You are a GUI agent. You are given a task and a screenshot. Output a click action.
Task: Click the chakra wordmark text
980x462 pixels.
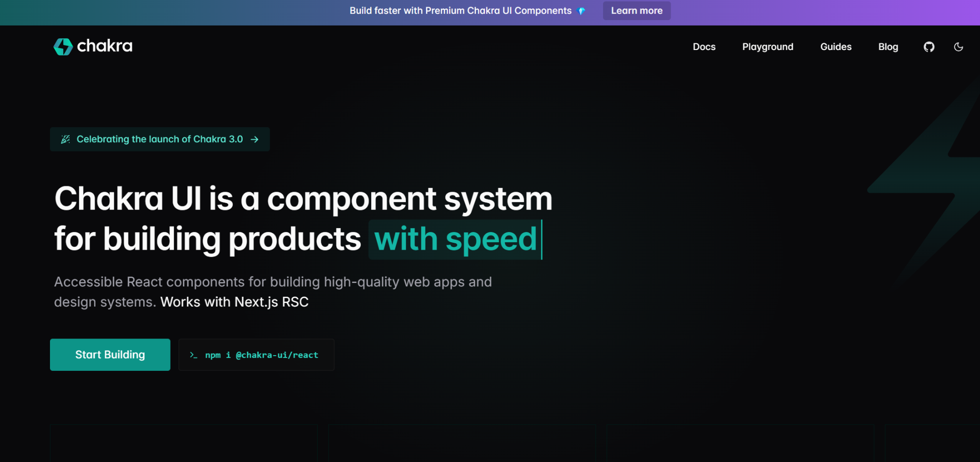click(105, 46)
